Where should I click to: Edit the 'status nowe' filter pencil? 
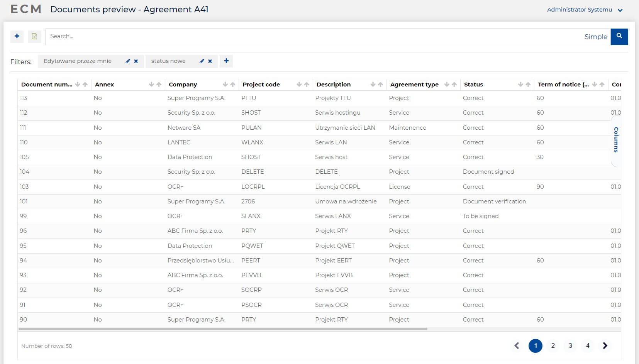point(202,61)
